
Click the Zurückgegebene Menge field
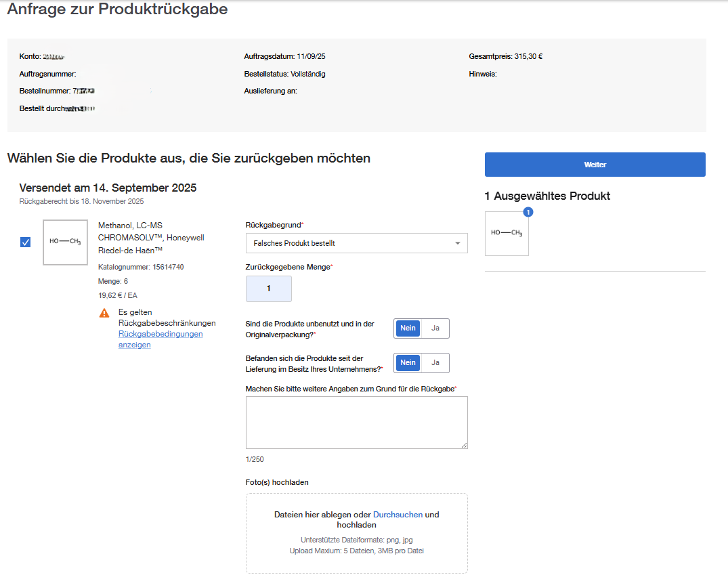pos(268,288)
